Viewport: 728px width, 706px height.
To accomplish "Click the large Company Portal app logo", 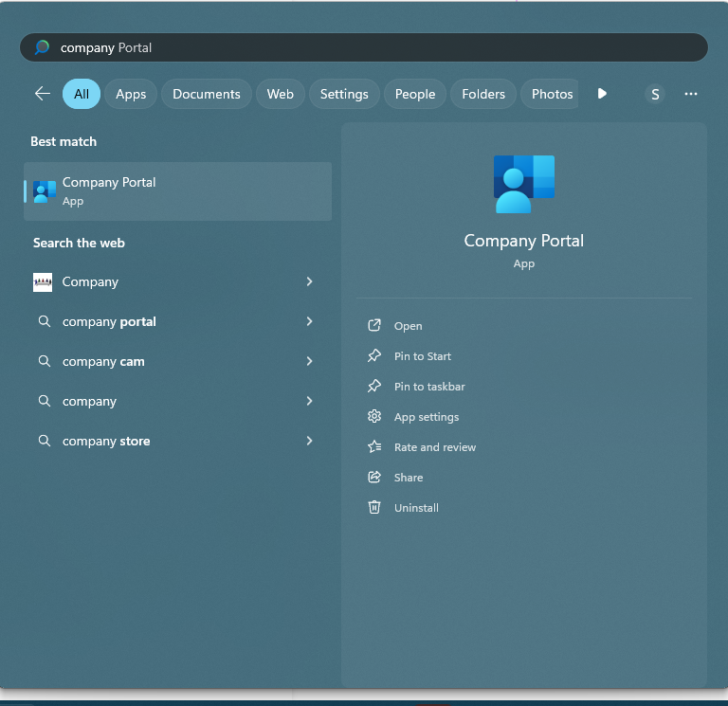I will click(x=524, y=184).
